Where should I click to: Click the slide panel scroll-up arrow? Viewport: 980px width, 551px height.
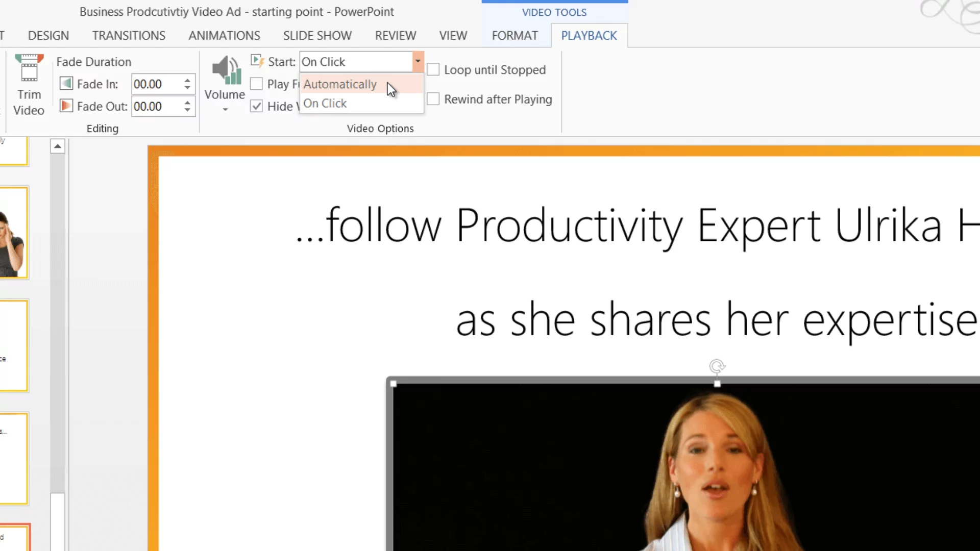coord(58,147)
